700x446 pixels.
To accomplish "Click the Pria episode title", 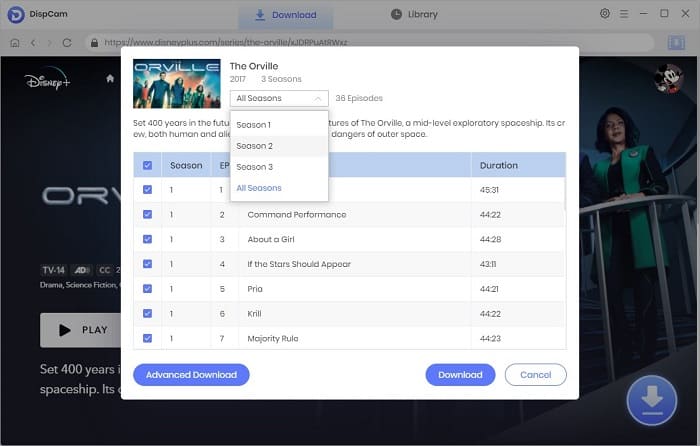I will point(255,289).
